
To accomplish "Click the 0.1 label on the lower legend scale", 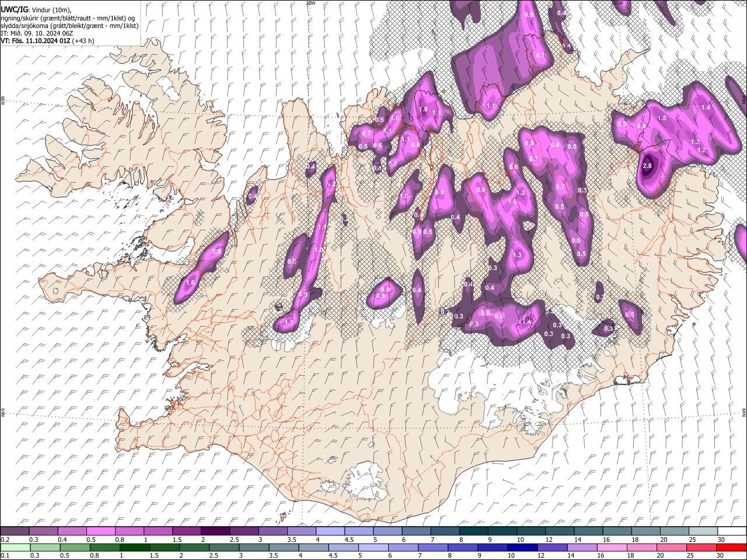I will click(5, 555).
